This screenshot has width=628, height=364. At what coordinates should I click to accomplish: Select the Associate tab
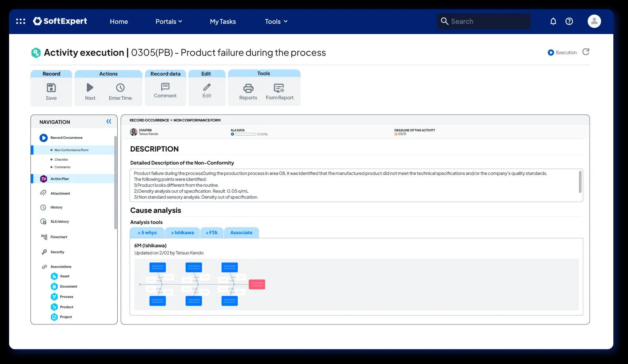tap(241, 233)
